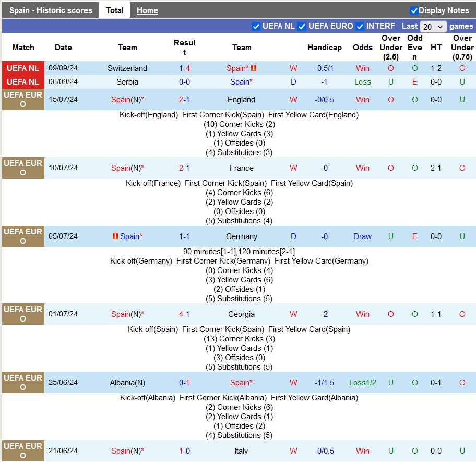Disable the UEFA EURO filter checkbox
This screenshot has height=462, width=476.
[302, 27]
